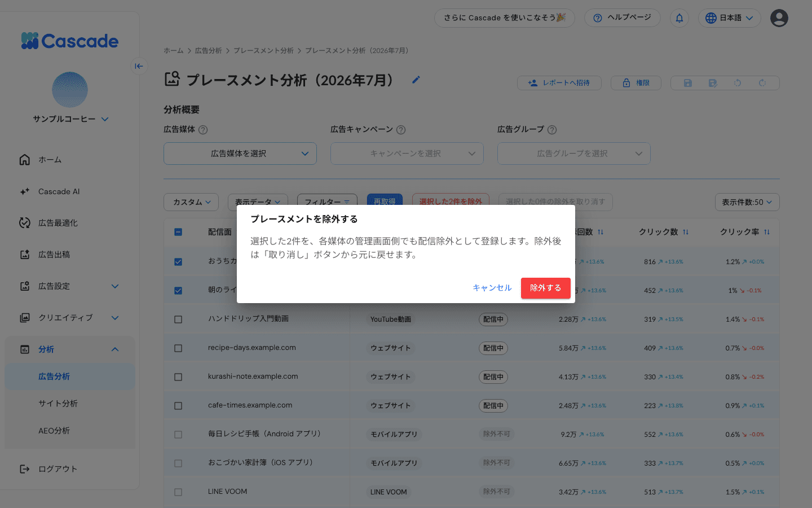812x508 pixels.
Task: Click the 広告設定 sidebar icon
Action: (x=25, y=286)
